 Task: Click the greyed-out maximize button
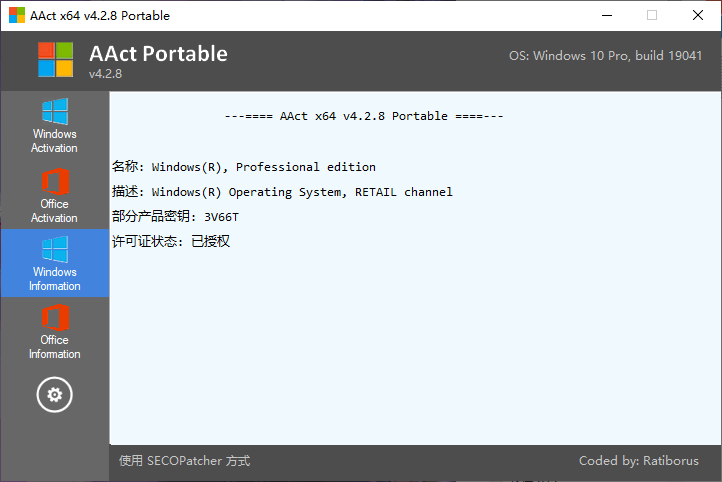tap(652, 15)
